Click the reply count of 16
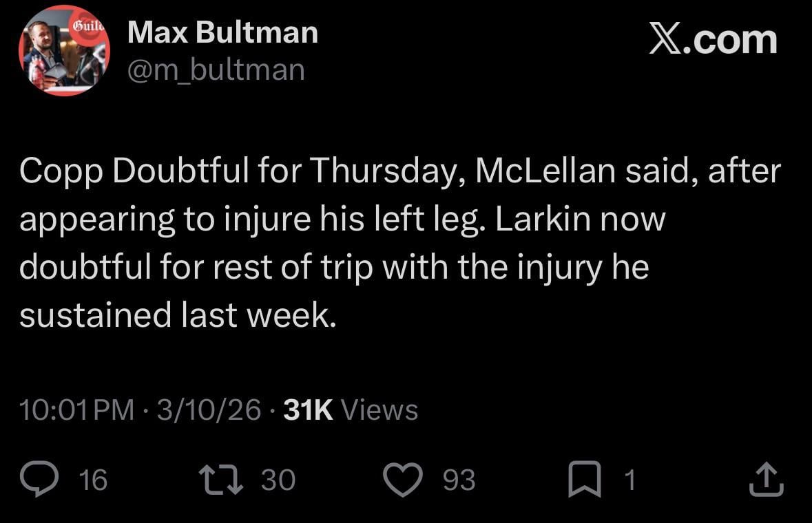The height and width of the screenshot is (523, 812). (x=94, y=480)
